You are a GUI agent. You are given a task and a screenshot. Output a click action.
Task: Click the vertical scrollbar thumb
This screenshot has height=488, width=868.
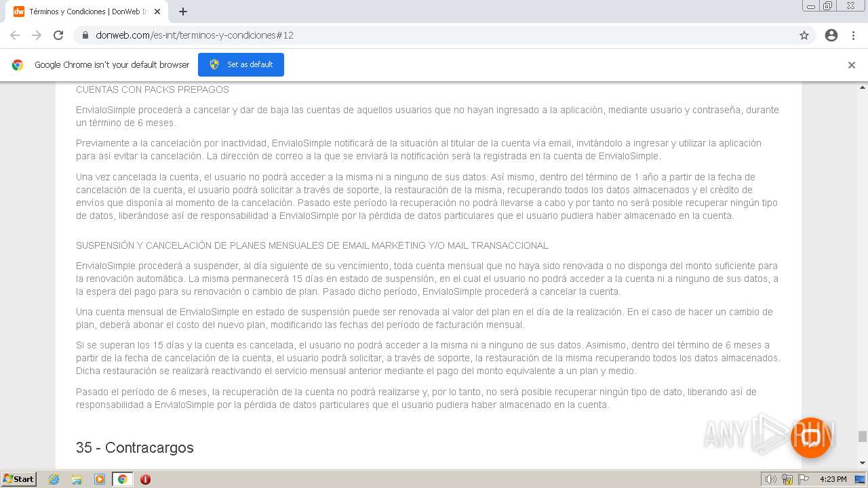[x=863, y=436]
